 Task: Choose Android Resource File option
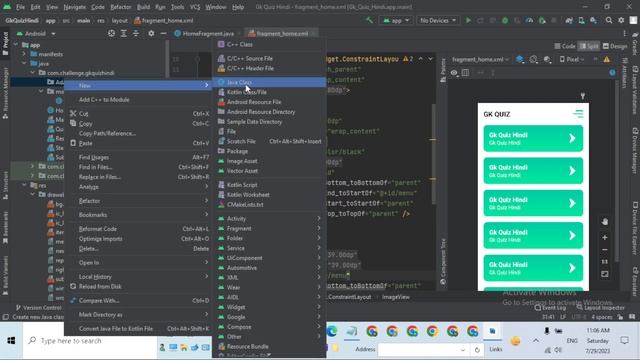point(269,102)
